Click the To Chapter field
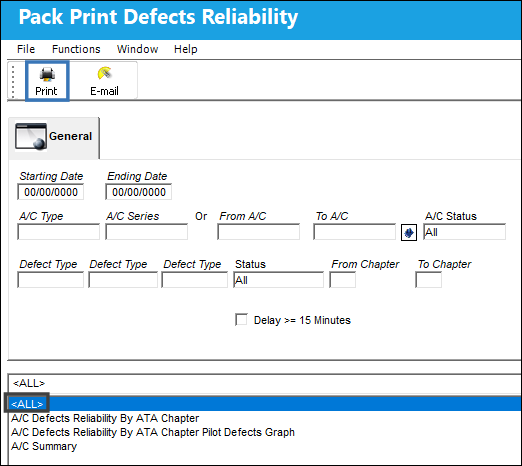522x466 pixels. (x=429, y=280)
